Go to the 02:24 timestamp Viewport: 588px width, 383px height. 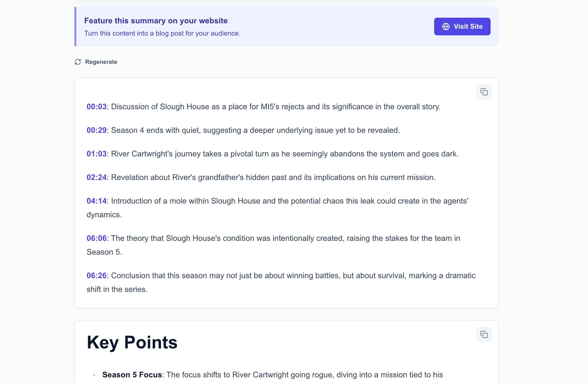[96, 177]
